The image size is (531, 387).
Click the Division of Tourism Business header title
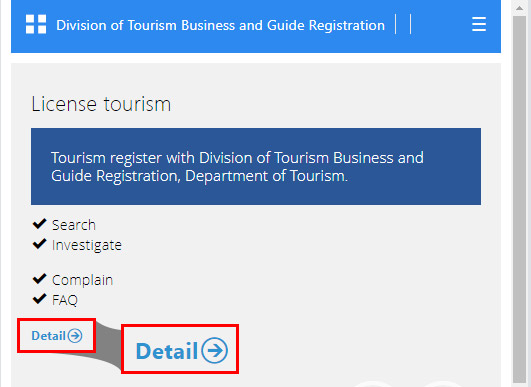click(x=220, y=25)
